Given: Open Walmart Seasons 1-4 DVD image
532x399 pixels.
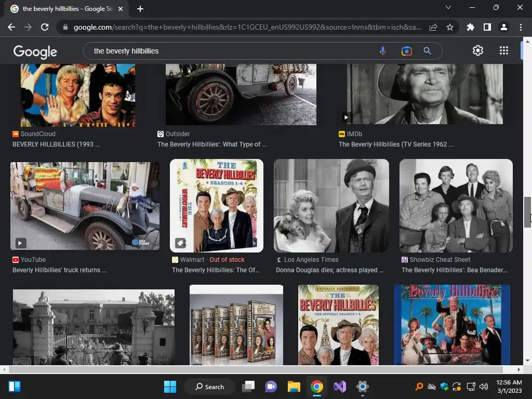Looking at the screenshot, I should [217, 206].
